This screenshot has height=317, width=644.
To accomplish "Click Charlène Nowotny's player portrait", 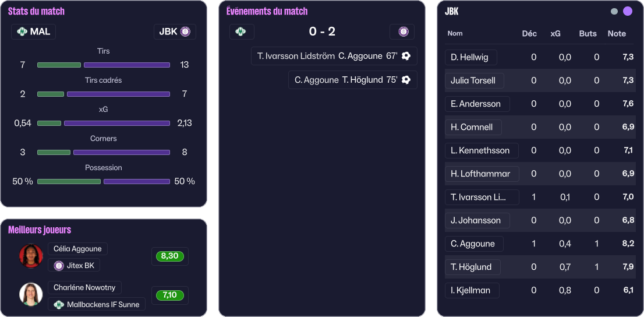I will pyautogui.click(x=31, y=294).
